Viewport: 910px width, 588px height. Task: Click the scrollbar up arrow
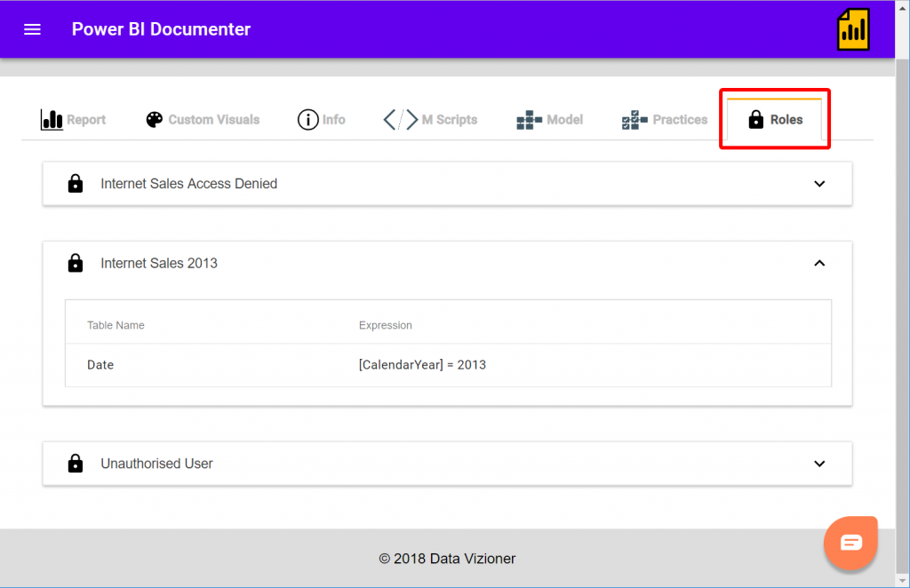903,6
